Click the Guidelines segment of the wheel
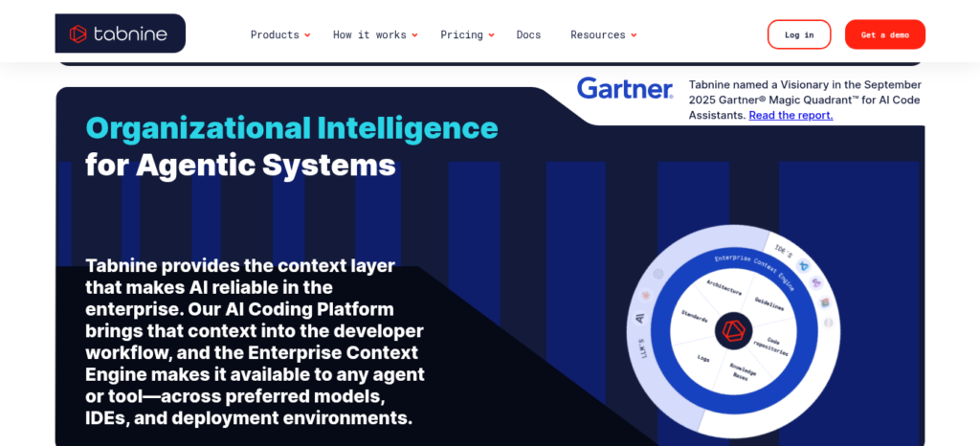The height and width of the screenshot is (446, 980). coord(769,304)
